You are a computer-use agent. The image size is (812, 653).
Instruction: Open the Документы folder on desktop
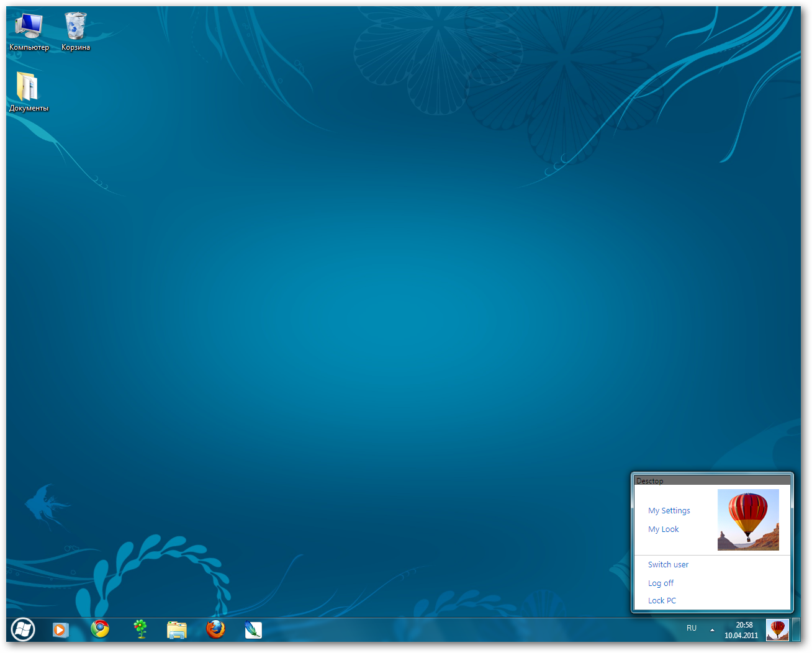(x=28, y=91)
